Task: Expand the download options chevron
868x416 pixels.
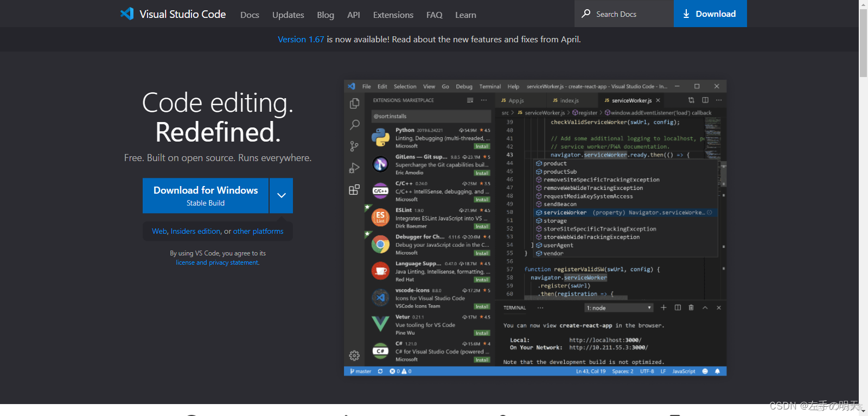Action: (282, 196)
